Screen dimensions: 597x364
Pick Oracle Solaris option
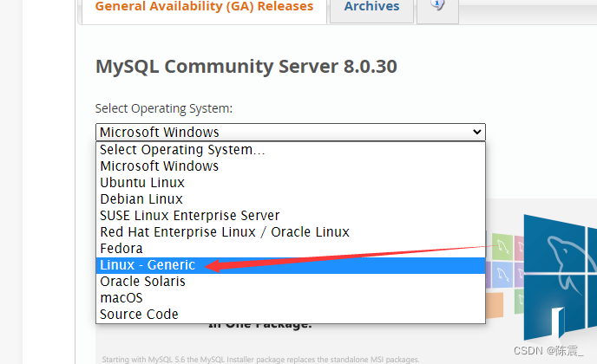pos(291,282)
